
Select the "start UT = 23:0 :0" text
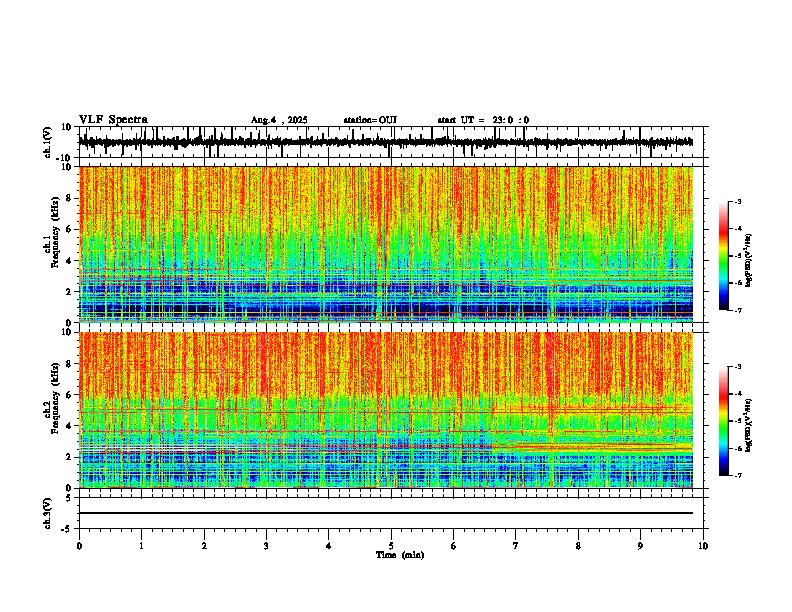[x=483, y=120]
